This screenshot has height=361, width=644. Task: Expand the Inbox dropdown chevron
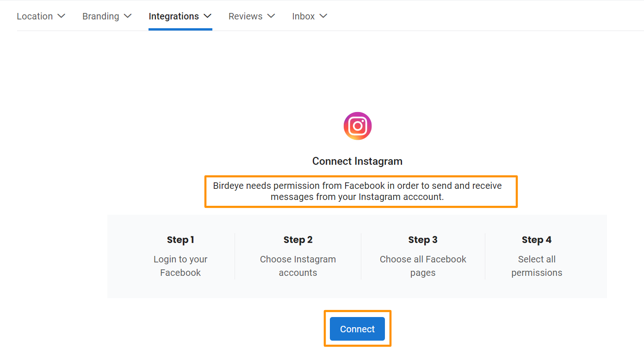point(323,16)
